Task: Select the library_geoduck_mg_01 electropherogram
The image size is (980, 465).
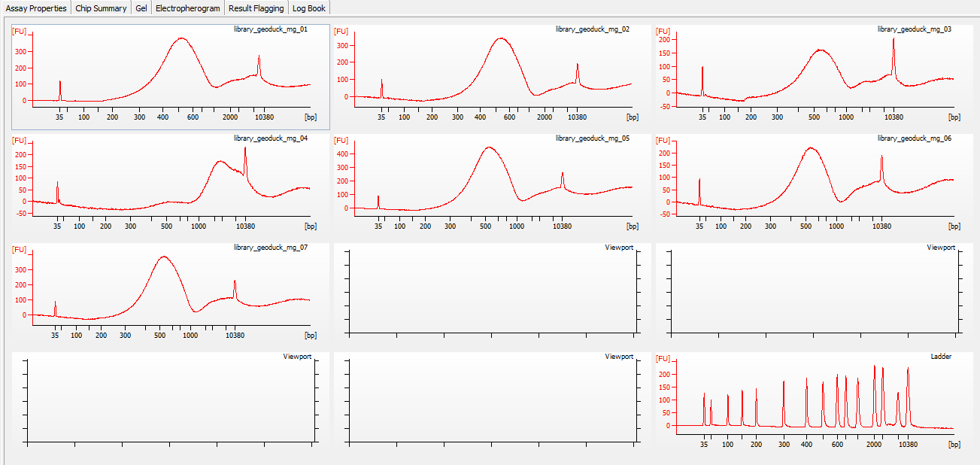Action: point(171,75)
